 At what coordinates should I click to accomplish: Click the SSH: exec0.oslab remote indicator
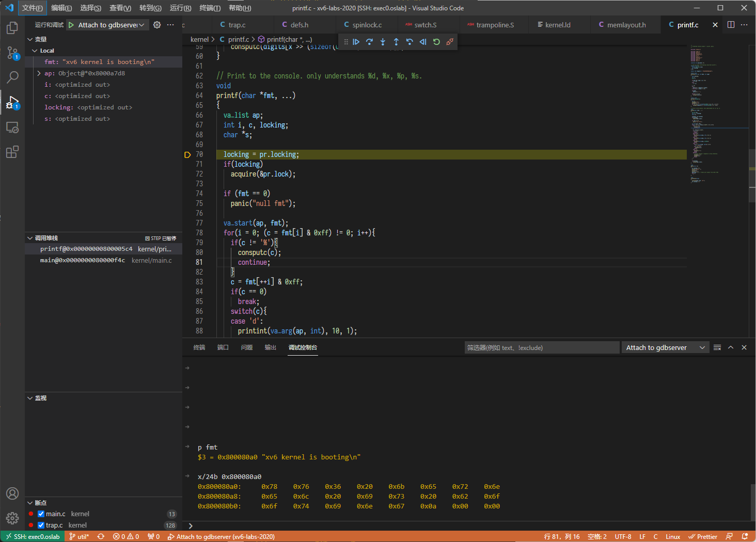(32, 536)
